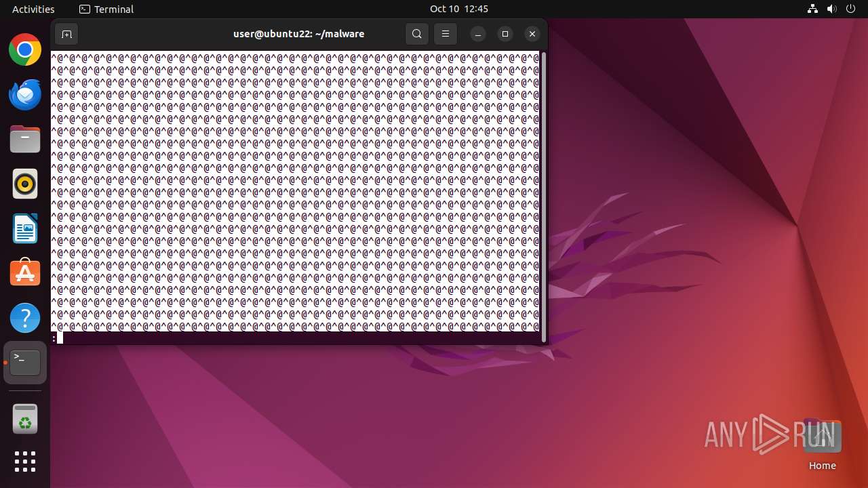Screen dimensions: 868x488
Task: Open the Activities overview
Action: coord(33,9)
